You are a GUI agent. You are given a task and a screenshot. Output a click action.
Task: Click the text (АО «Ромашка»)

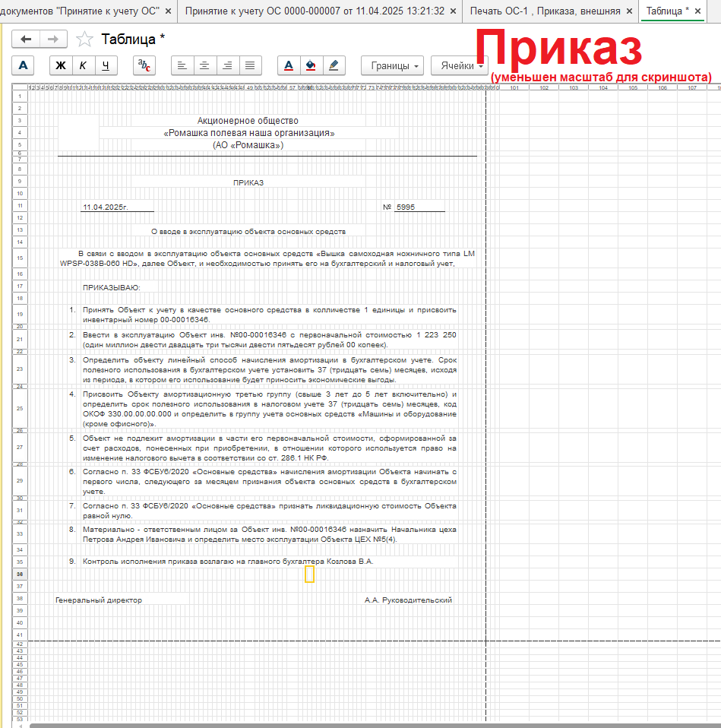(x=248, y=145)
